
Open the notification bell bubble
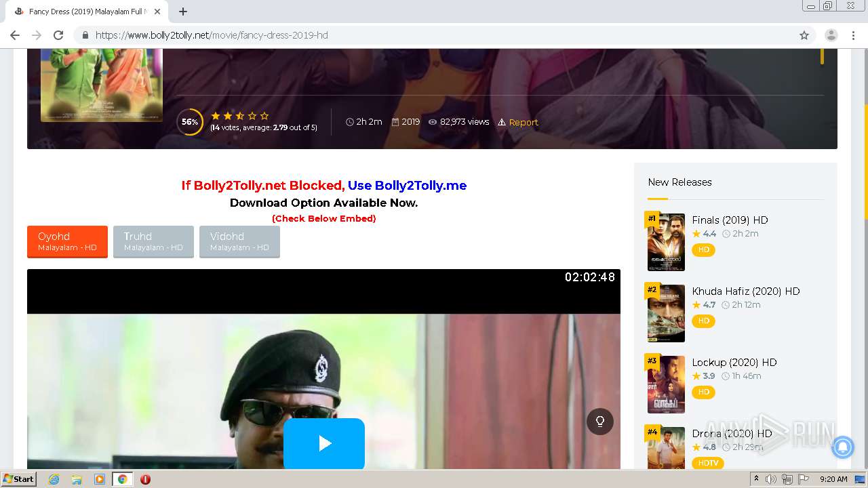coord(842,447)
